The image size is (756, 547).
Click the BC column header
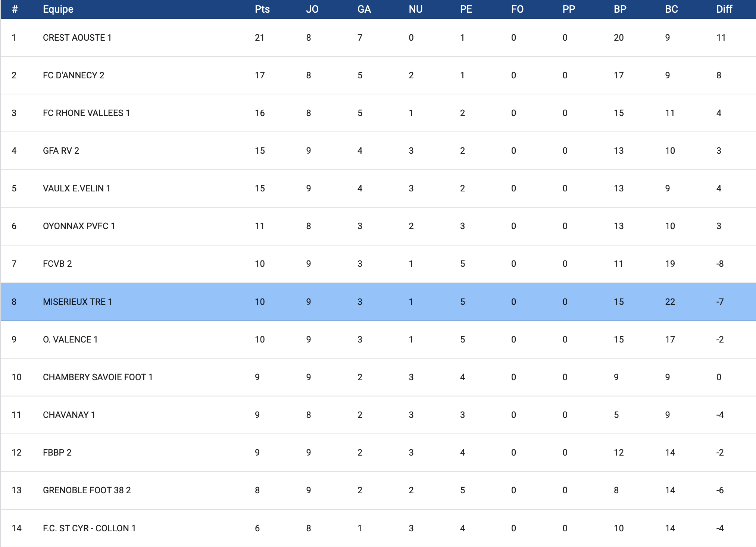tap(671, 9)
